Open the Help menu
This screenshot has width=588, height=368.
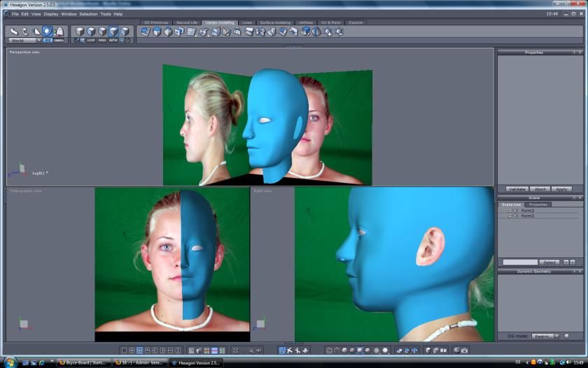(x=118, y=14)
